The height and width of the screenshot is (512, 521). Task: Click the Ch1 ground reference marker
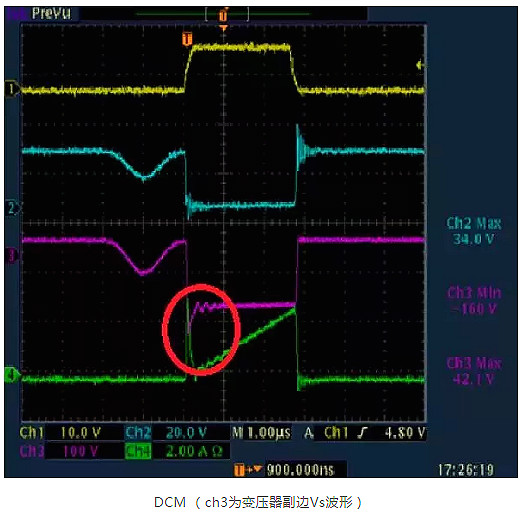(12, 89)
